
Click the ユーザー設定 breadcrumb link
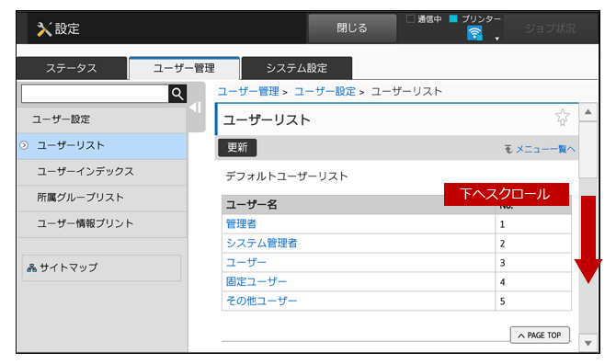tap(325, 92)
